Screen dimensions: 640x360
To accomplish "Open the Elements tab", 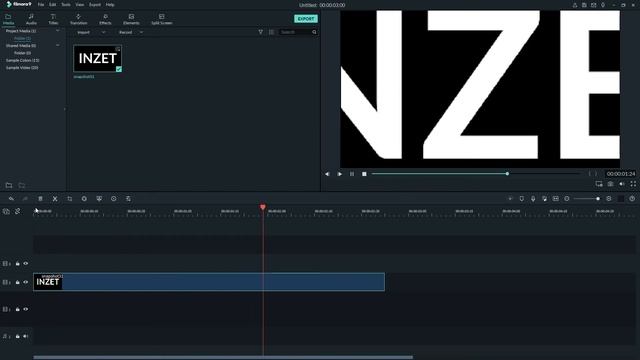I will point(131,19).
